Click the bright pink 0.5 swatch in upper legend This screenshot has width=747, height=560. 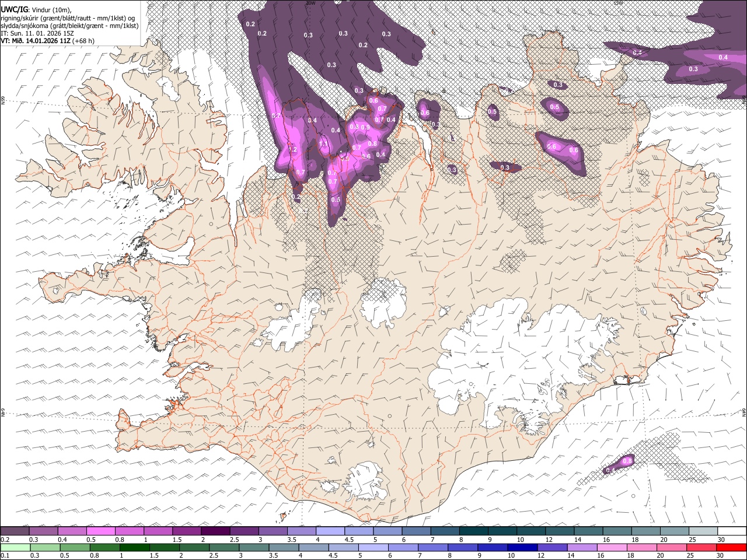(100, 531)
